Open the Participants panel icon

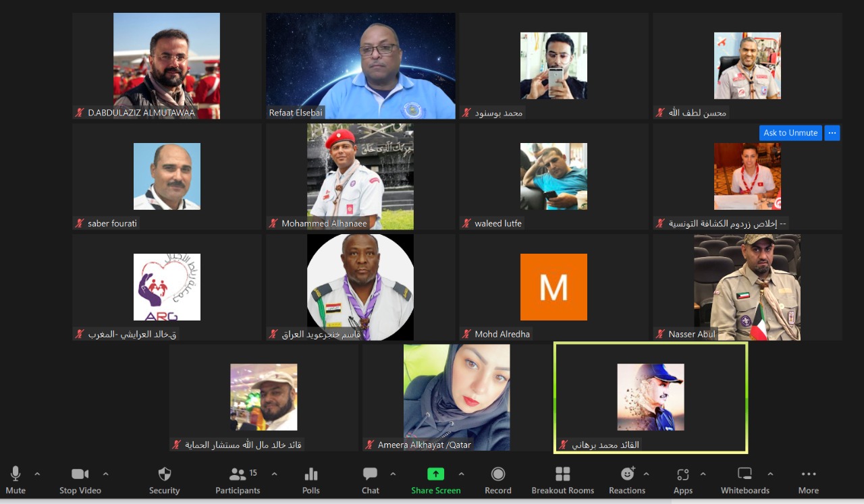[x=238, y=474]
